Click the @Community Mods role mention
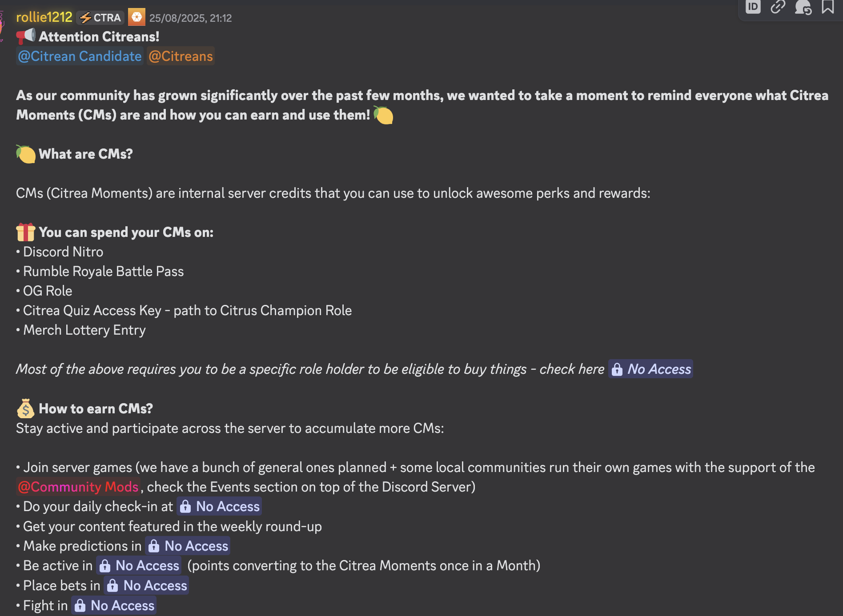The width and height of the screenshot is (843, 616). (78, 487)
